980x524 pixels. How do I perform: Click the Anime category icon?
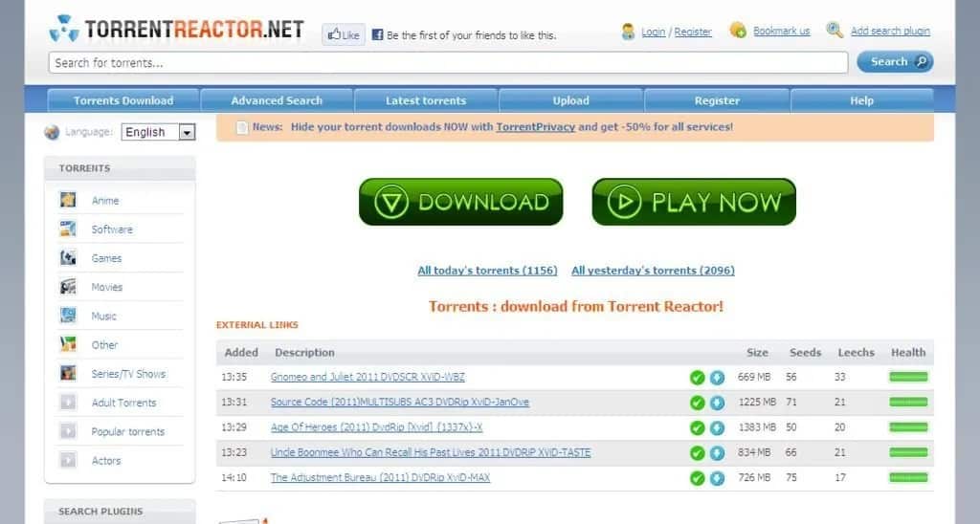[x=68, y=200]
